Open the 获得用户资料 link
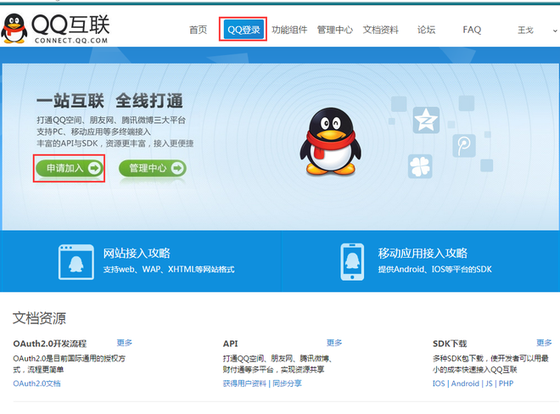The height and width of the screenshot is (414, 560). (245, 384)
